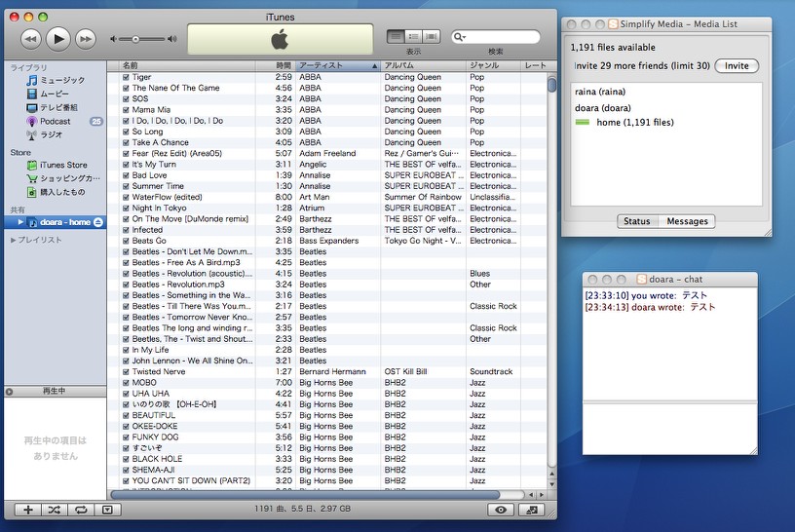Switch to the Messages tab in Simplify Media

tap(687, 221)
